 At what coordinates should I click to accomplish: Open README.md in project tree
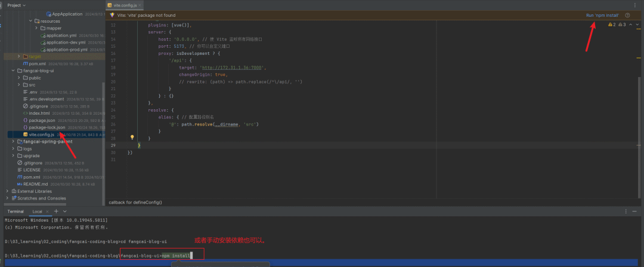[35, 184]
